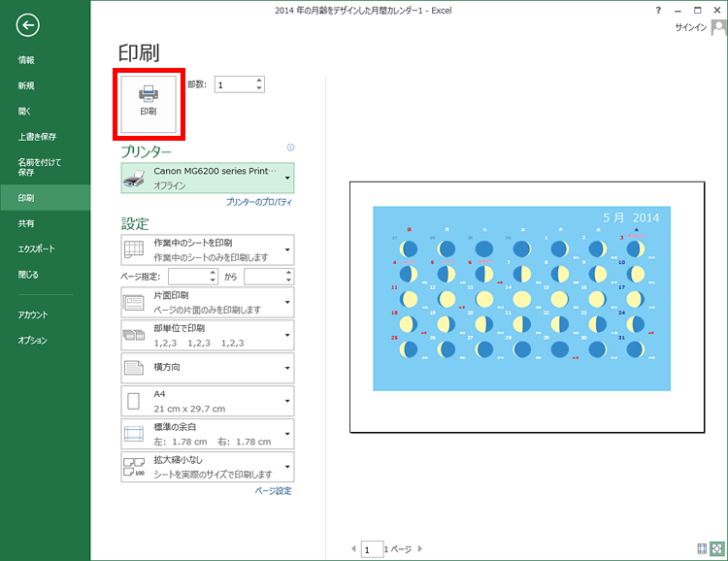Maximize the Excel window
The height and width of the screenshot is (561, 728).
pos(698,11)
